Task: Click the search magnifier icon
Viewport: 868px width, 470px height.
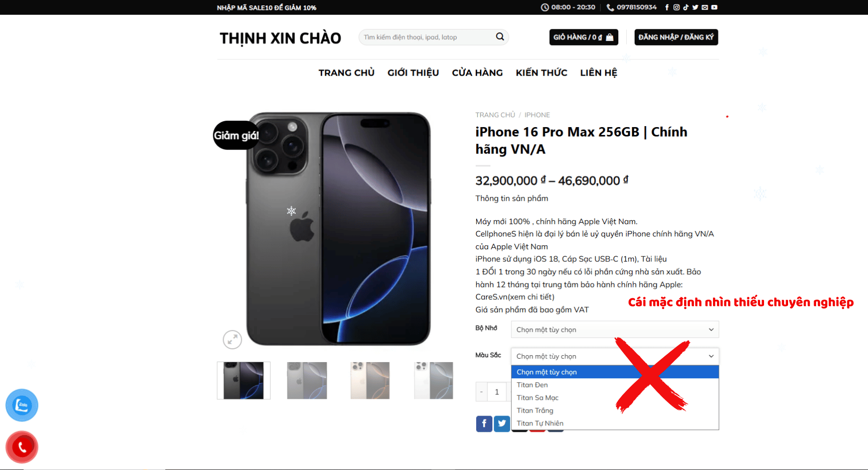Action: point(500,37)
